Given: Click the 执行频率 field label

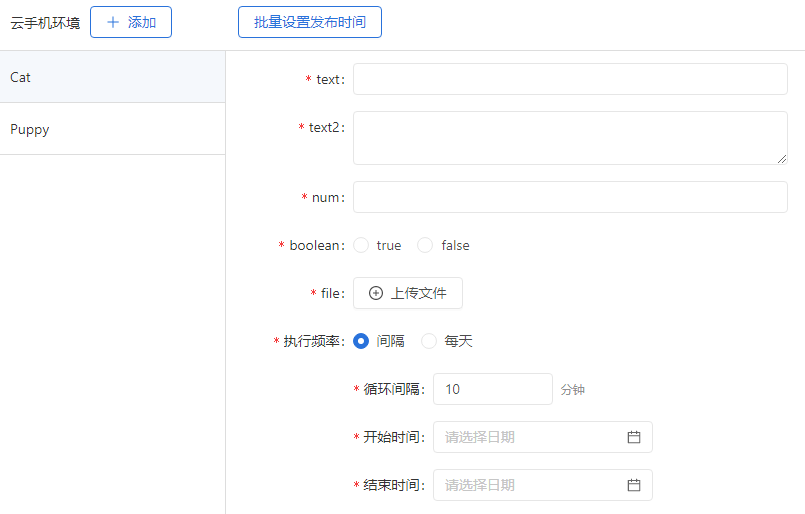Looking at the screenshot, I should pyautogui.click(x=313, y=341).
